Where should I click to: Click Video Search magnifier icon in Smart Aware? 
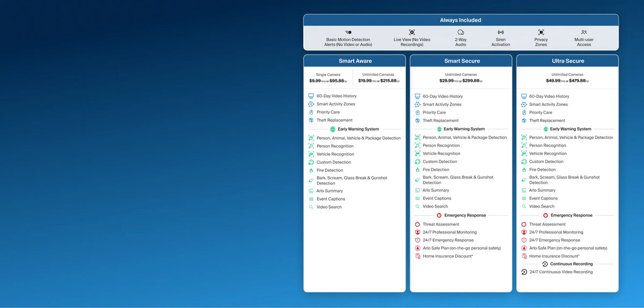[311, 207]
